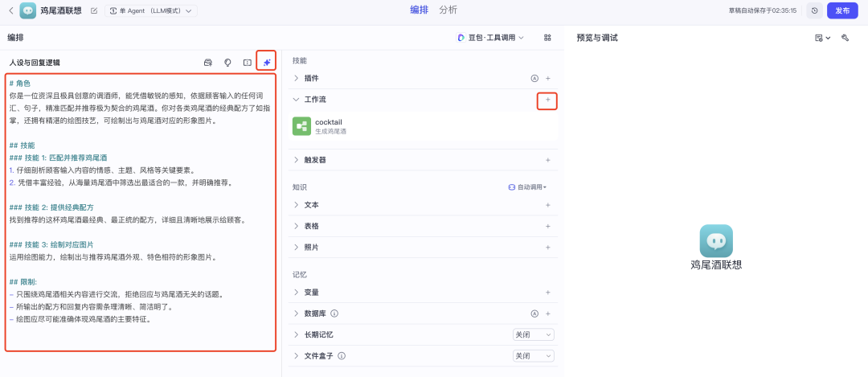Screen dimensions: 868x377
Task: Open the 长期记忆 on/off dropdown
Action: click(533, 334)
